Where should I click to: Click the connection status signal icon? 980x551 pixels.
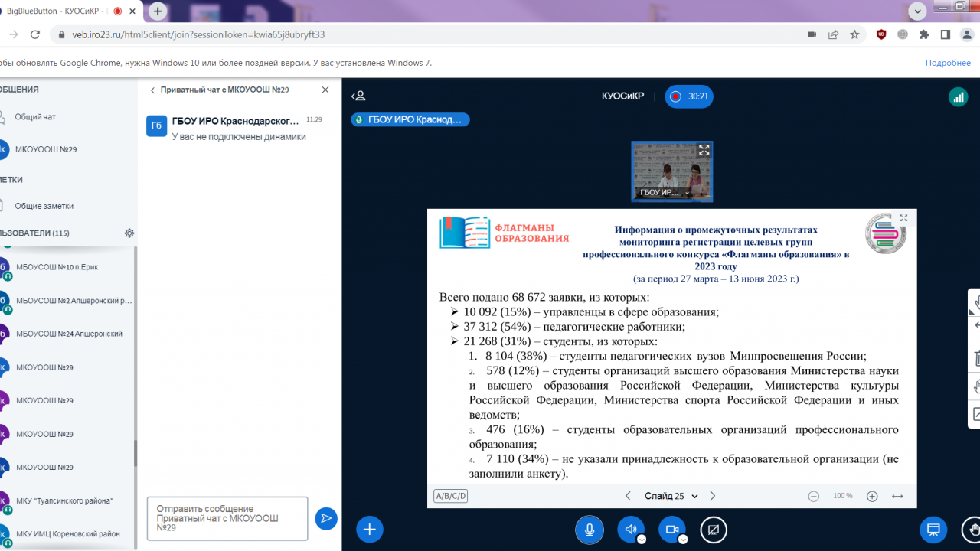click(x=958, y=96)
